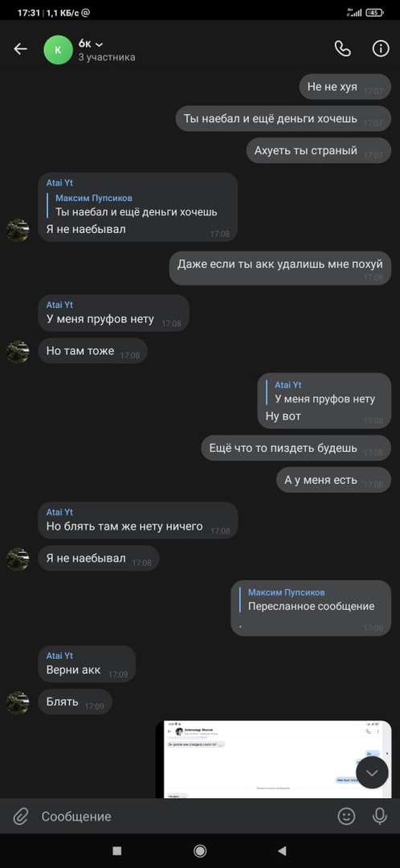Screen dimensions: 400x868
Task: Jump to latest messages with down-arrow button
Action: (x=372, y=772)
